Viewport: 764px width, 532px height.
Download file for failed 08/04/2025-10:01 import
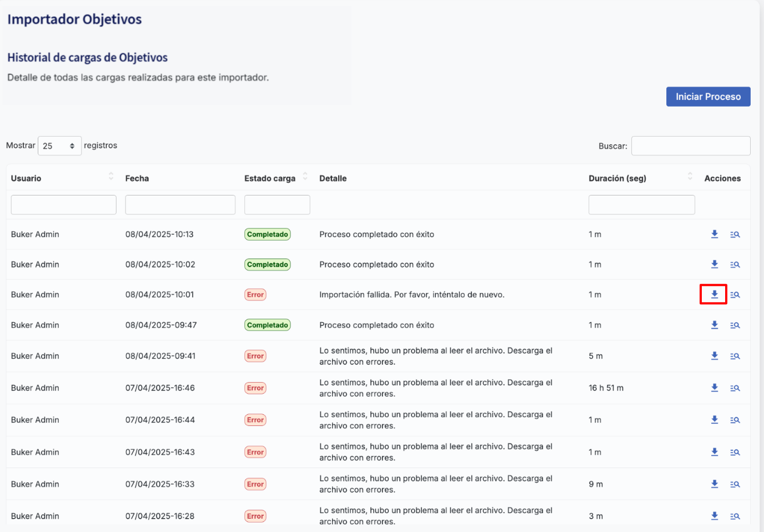click(715, 294)
